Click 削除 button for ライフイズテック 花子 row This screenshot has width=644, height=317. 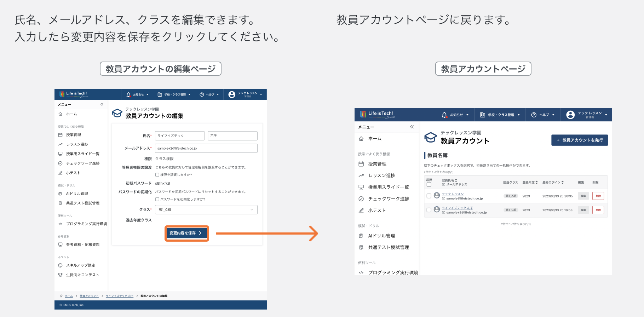click(x=598, y=210)
